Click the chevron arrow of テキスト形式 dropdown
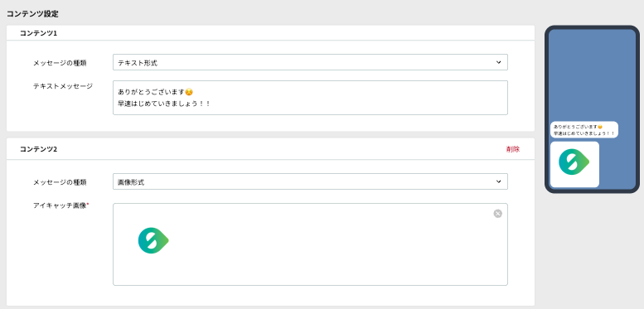Image resolution: width=644 pixels, height=309 pixels. coord(499,62)
